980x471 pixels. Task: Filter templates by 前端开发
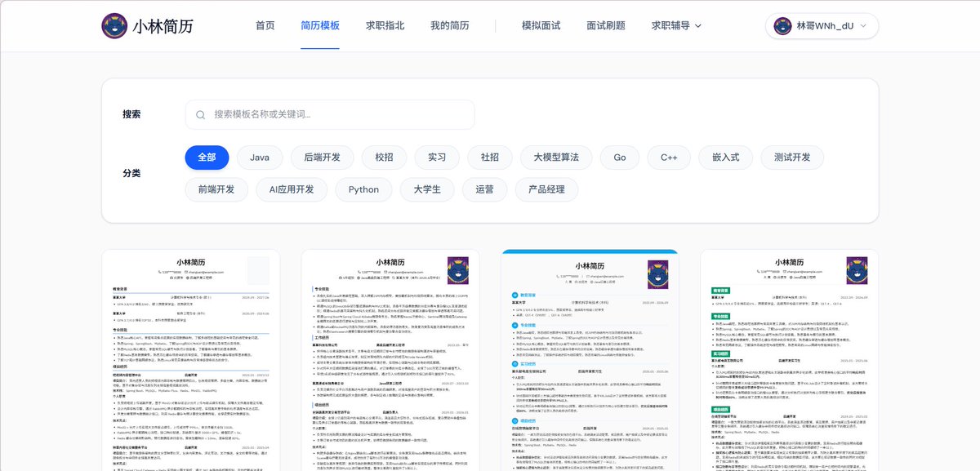point(216,189)
